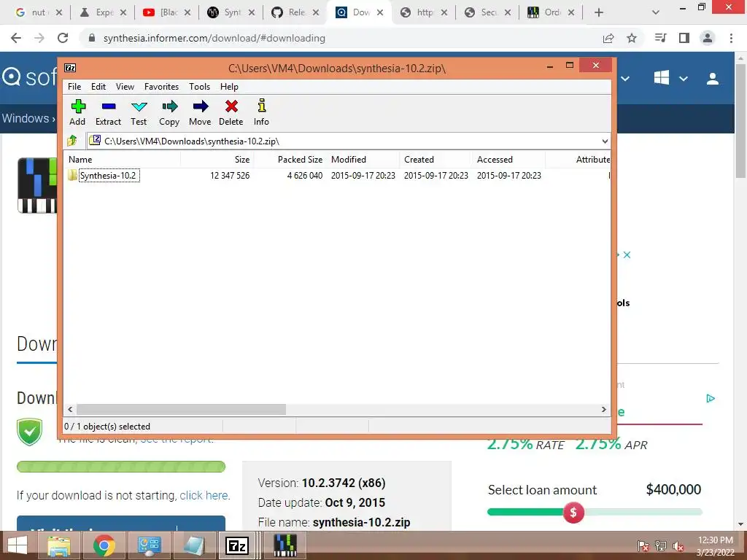This screenshot has width=747, height=560.
Task: Click the address bar URL in Chrome
Action: (x=214, y=38)
